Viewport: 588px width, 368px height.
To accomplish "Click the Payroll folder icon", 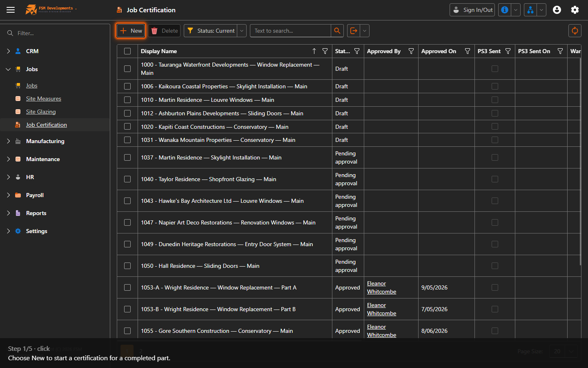I will 18,195.
